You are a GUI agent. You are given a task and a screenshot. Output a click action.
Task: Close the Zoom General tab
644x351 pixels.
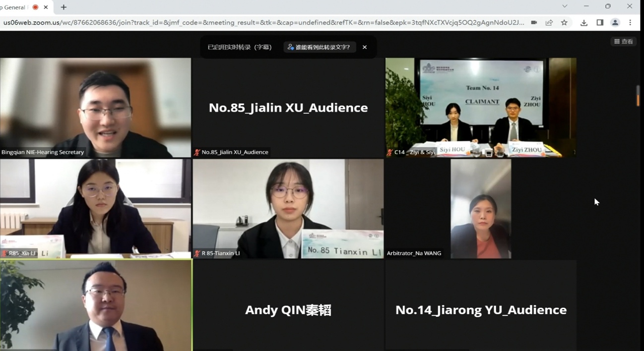[46, 7]
